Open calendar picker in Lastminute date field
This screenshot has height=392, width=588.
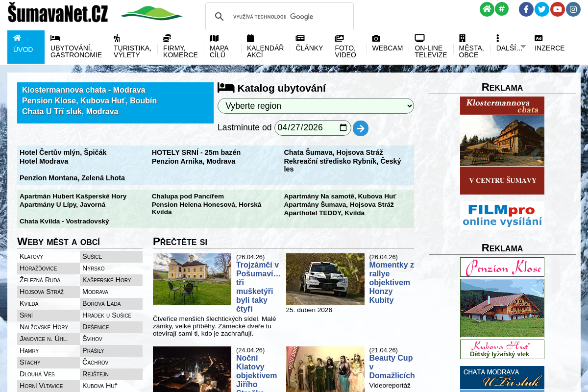click(343, 128)
